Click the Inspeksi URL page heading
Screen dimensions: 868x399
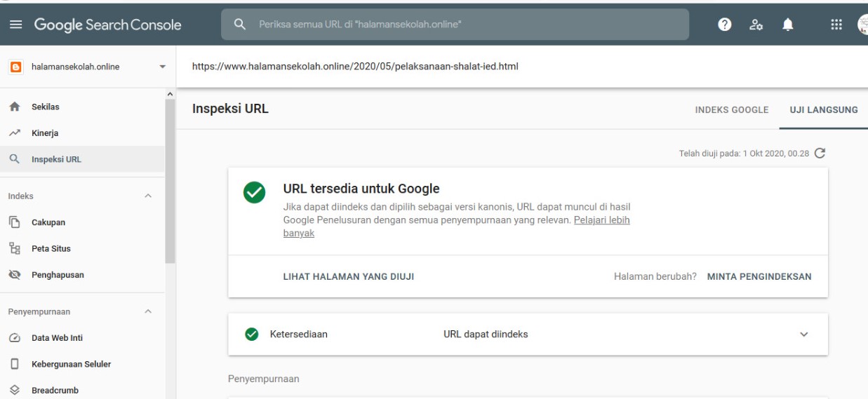tap(230, 109)
